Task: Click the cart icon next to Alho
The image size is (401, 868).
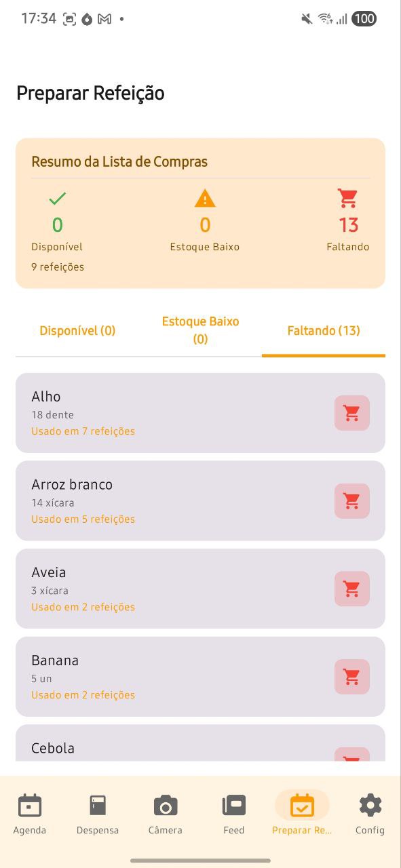Action: (351, 413)
